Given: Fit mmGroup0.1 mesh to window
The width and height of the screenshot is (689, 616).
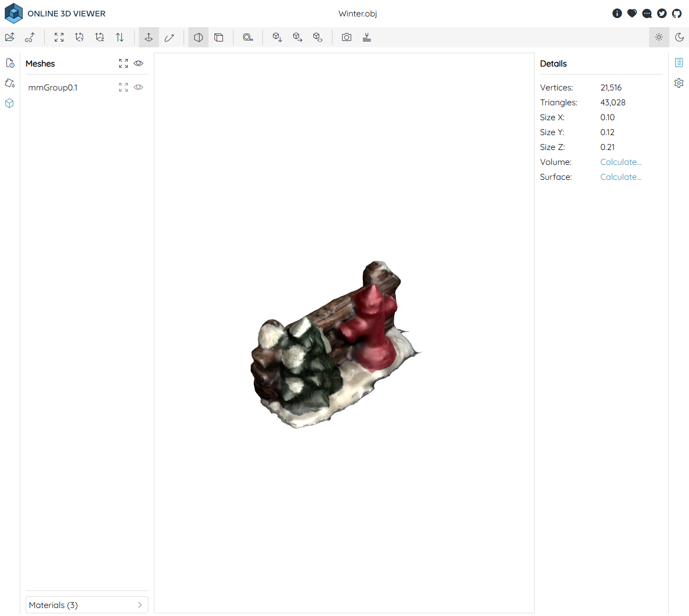Looking at the screenshot, I should [123, 87].
